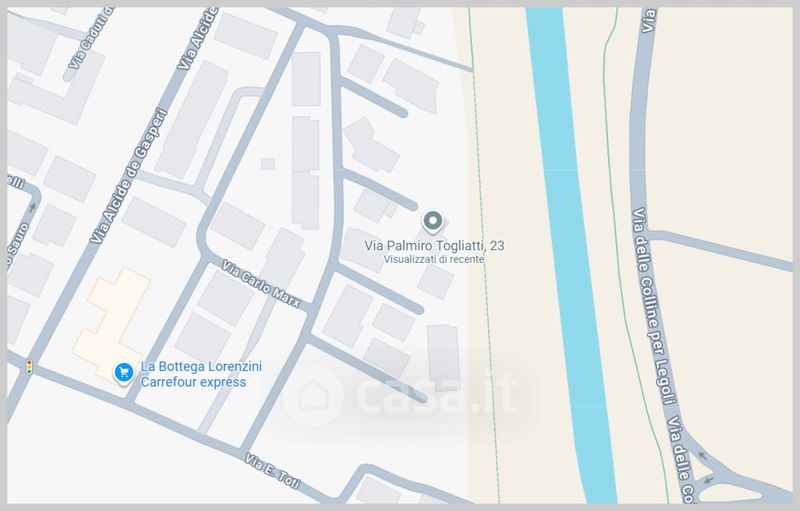This screenshot has height=511, width=800.
Task: Click Via E. Toti street label
Action: pos(272,470)
